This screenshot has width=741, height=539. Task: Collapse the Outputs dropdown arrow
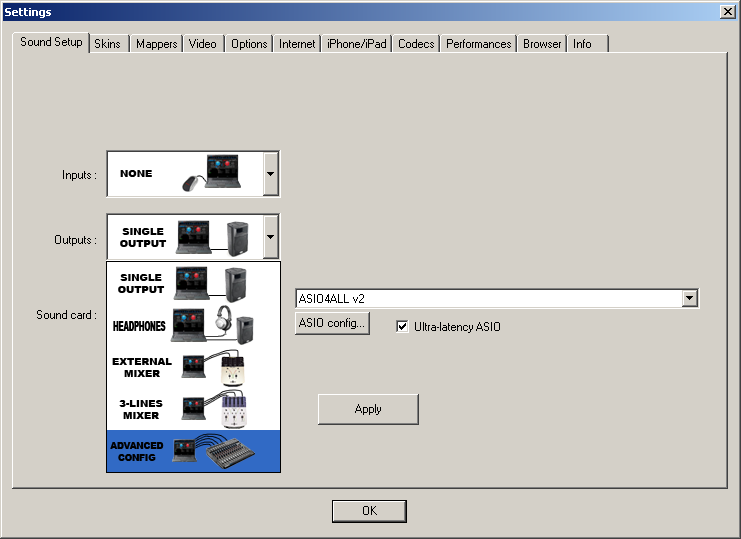coord(271,237)
